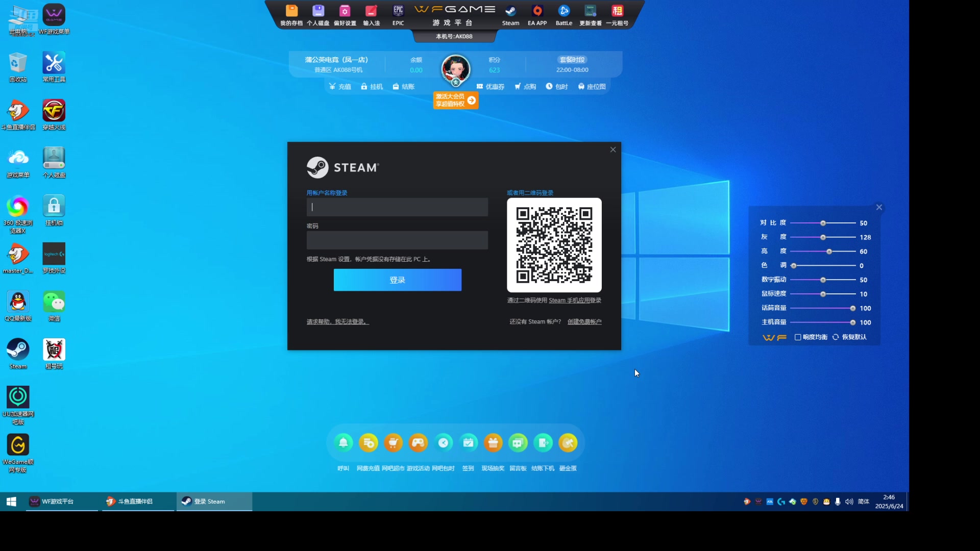Image resolution: width=980 pixels, height=551 pixels.
Task: Click the volume icon in system tray
Action: pos(849,502)
